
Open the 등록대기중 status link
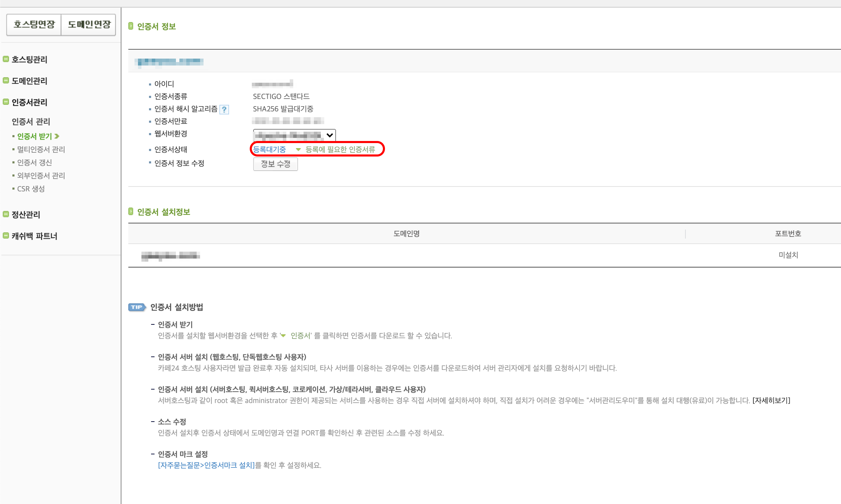click(x=269, y=150)
